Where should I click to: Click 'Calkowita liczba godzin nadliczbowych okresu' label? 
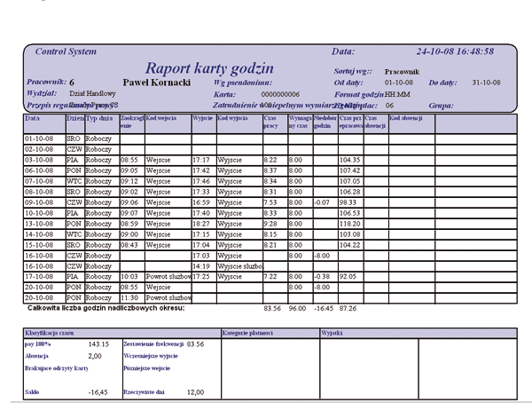tap(106, 308)
